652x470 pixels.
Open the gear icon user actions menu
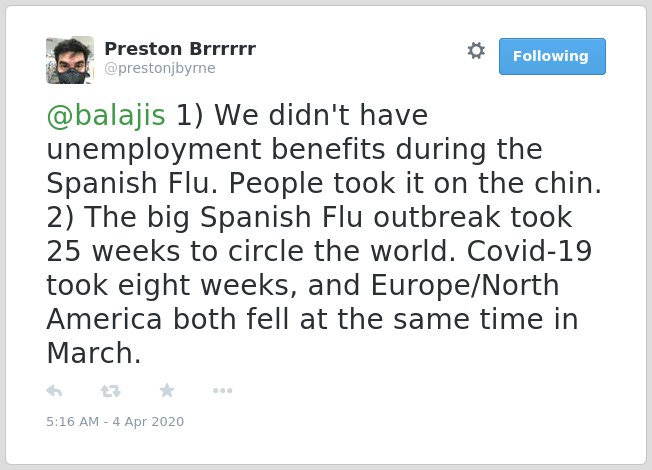(476, 51)
